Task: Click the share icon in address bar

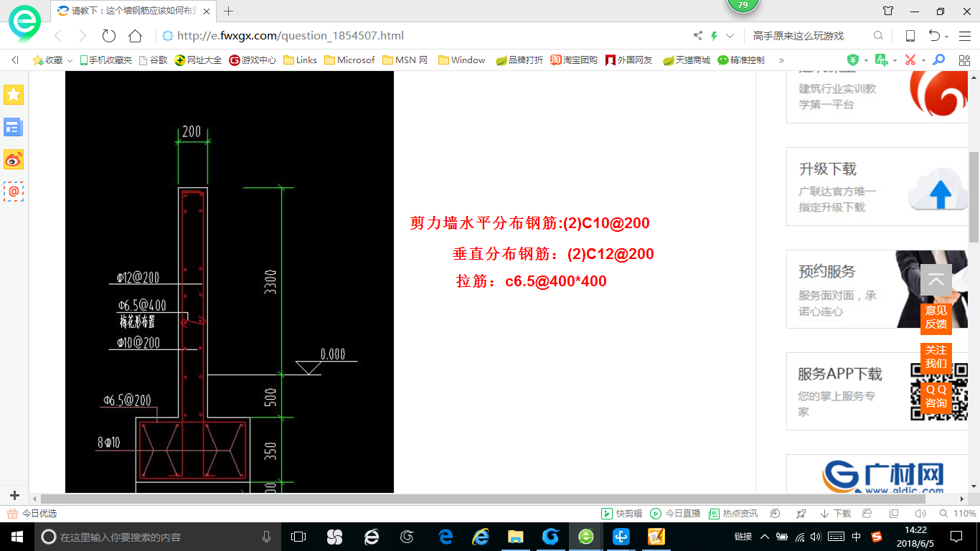Action: [698, 36]
